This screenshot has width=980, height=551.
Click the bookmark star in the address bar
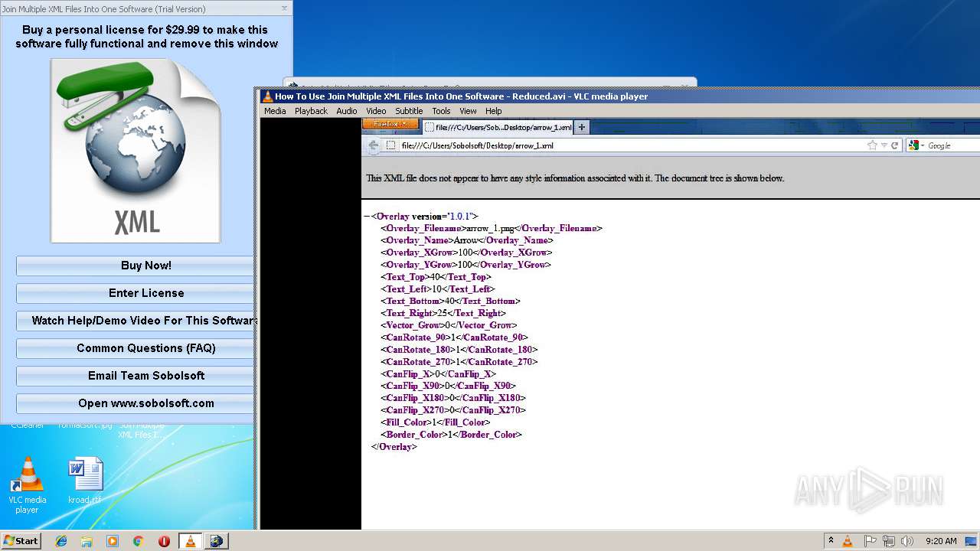(872, 145)
